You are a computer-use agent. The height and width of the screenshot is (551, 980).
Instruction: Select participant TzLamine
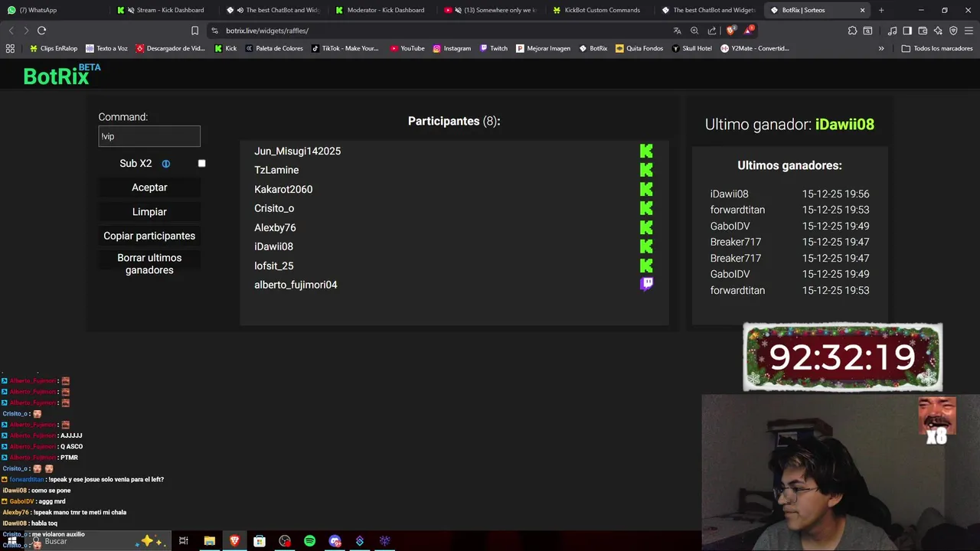click(x=276, y=170)
